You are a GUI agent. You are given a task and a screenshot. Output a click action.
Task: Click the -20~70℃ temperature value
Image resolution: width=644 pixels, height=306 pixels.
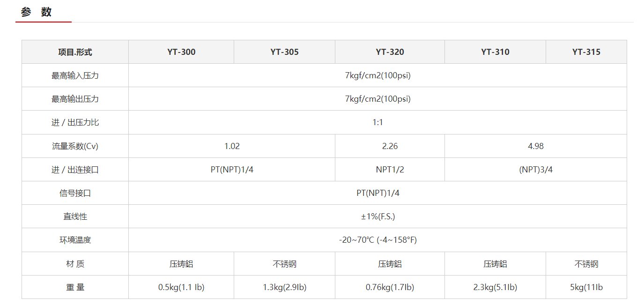378,240
